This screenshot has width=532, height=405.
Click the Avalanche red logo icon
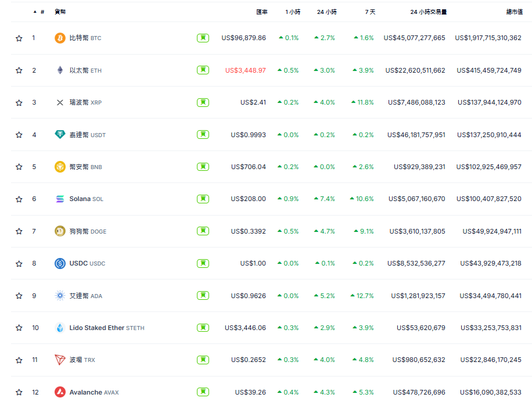pyautogui.click(x=60, y=392)
